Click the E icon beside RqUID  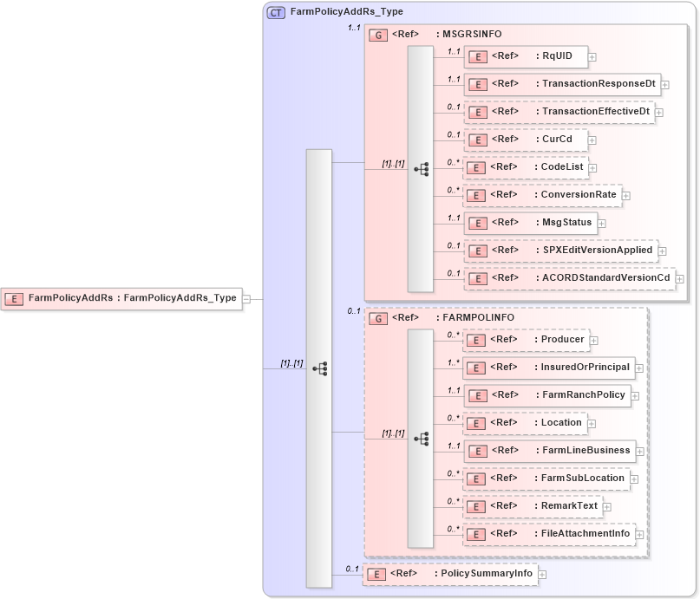click(478, 56)
